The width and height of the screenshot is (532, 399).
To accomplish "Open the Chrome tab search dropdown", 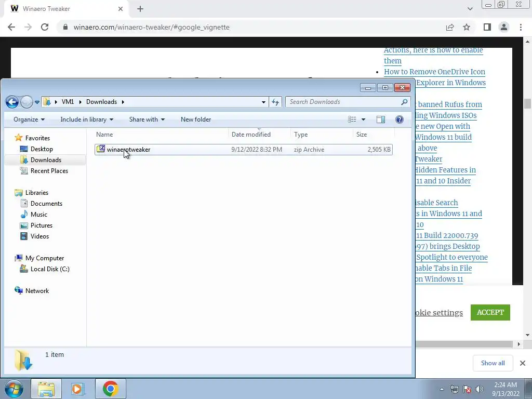I will coord(470,9).
